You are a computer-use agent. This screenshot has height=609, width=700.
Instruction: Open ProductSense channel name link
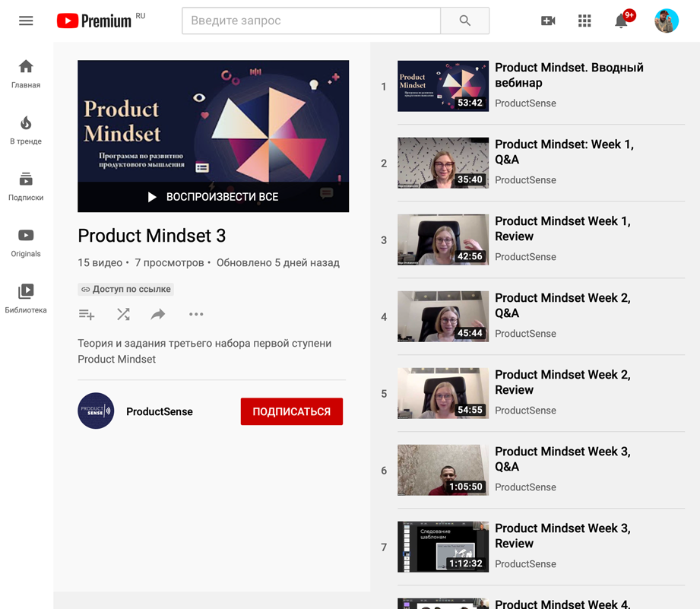pos(160,411)
